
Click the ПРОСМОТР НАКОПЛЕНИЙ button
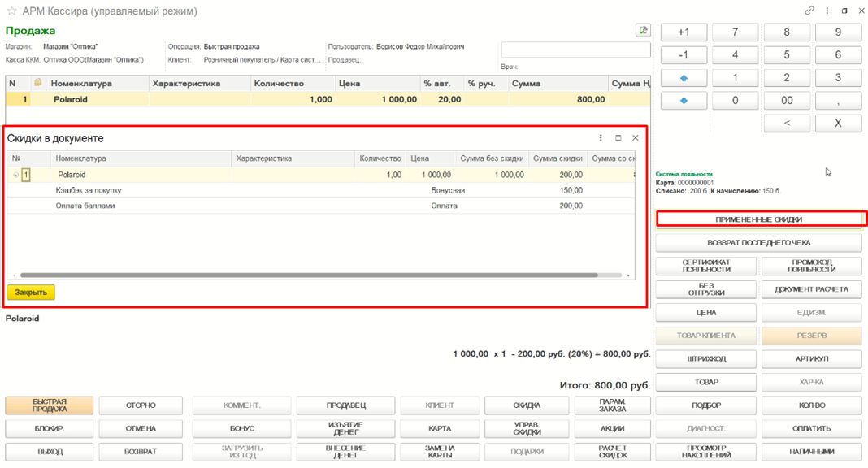[706, 452]
